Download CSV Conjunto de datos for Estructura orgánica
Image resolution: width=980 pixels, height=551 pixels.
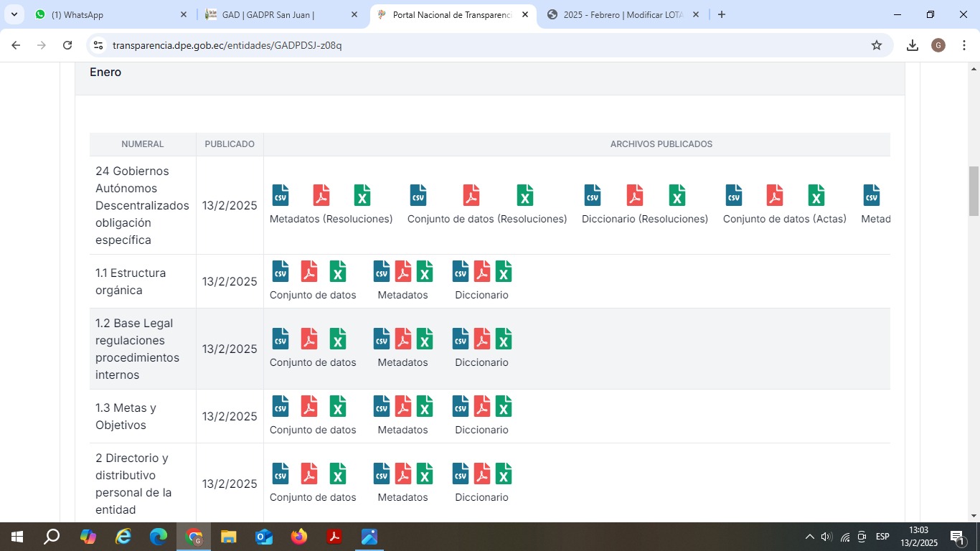[x=281, y=271]
